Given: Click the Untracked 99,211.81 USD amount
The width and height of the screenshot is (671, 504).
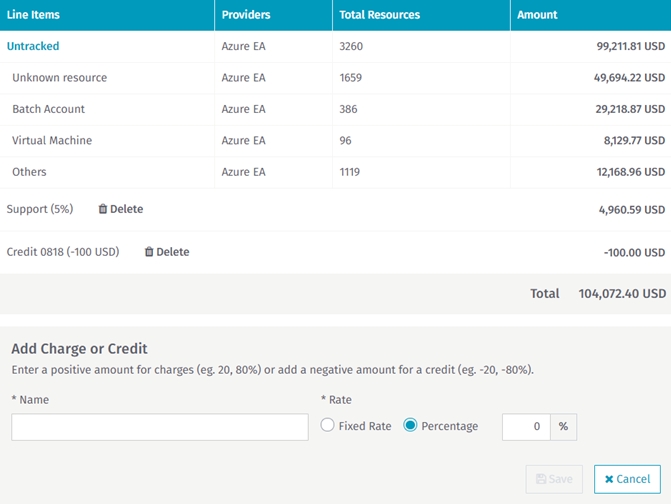Looking at the screenshot, I should 624,46.
